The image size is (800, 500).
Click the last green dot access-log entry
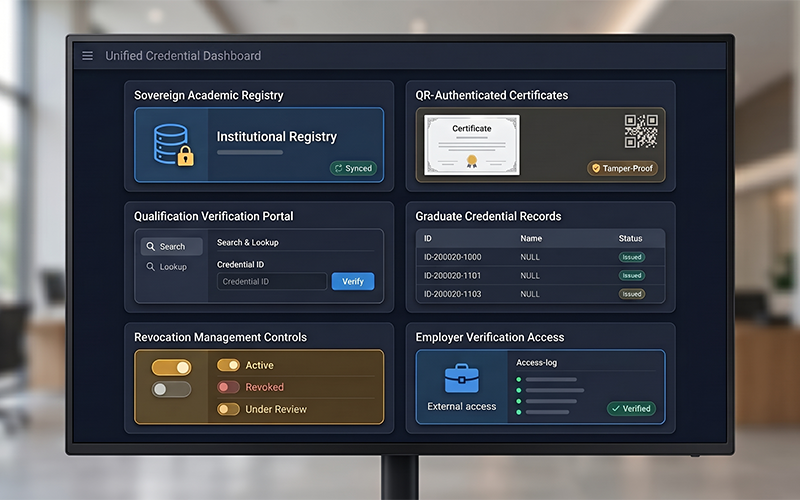click(x=519, y=412)
